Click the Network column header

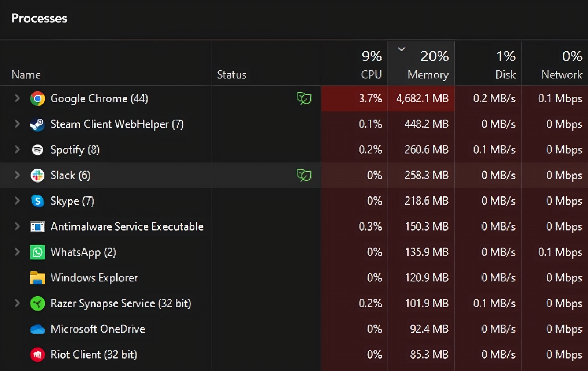coord(555,63)
